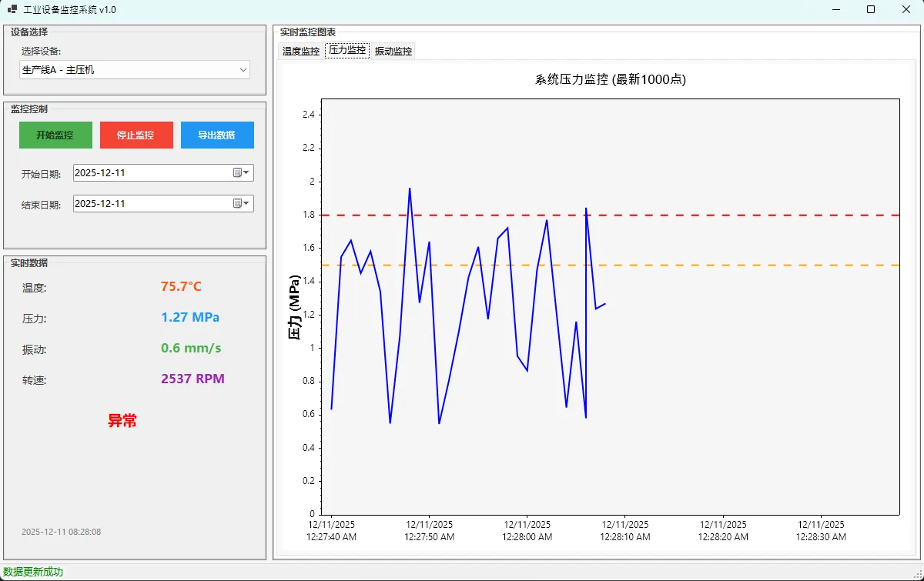Viewport: 924px width, 581px height.
Task: Switch to the 温度监控 tab
Action: tap(300, 52)
